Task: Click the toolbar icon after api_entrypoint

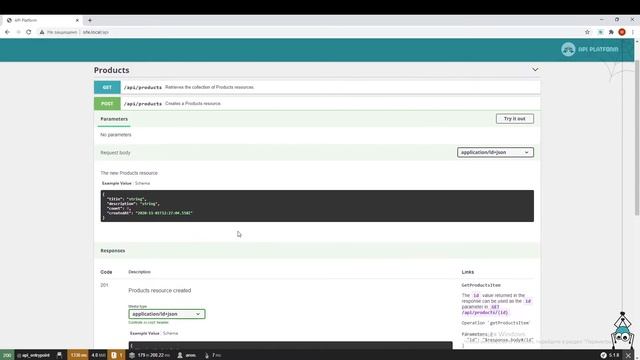Action: click(x=60, y=355)
